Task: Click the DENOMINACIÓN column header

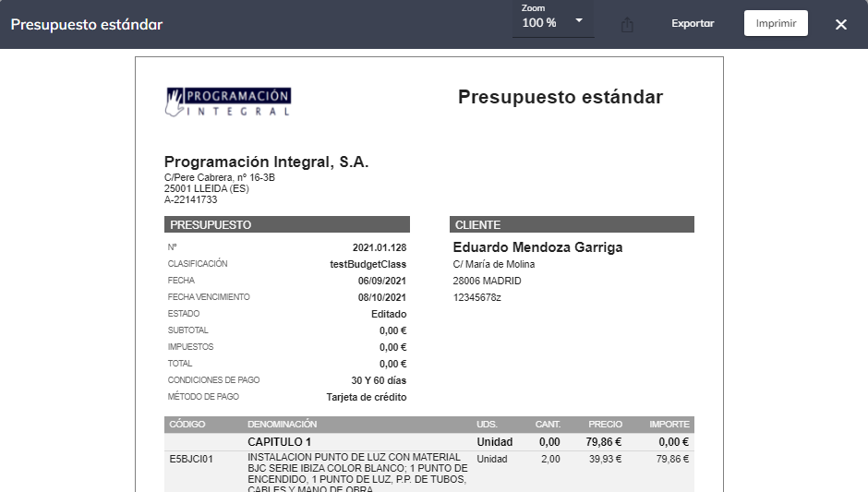Action: (282, 425)
